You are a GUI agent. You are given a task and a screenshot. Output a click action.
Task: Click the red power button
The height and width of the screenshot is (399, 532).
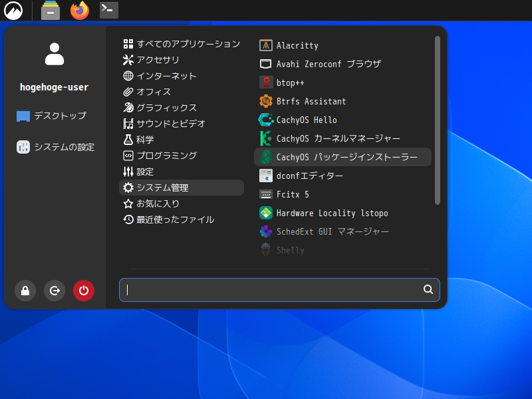tap(84, 291)
